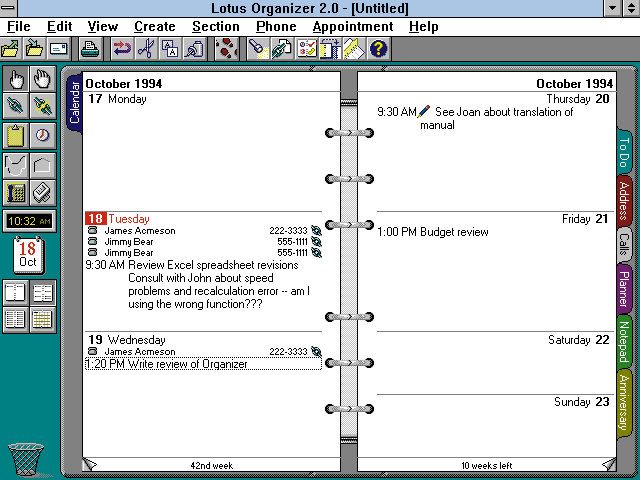The image size is (640, 480).
Task: Turn to previous page via bottom-left corner
Action: coord(91,463)
